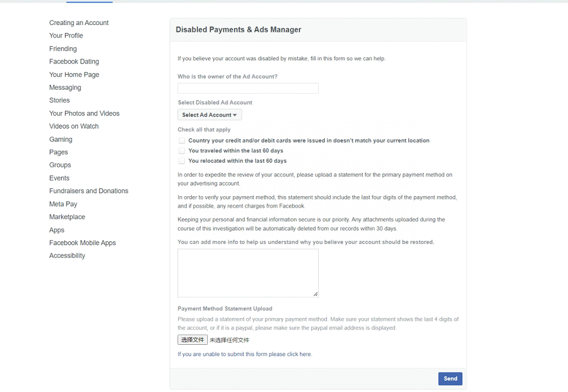Open the Your Profile help topic
568x392 pixels.
pyautogui.click(x=66, y=35)
